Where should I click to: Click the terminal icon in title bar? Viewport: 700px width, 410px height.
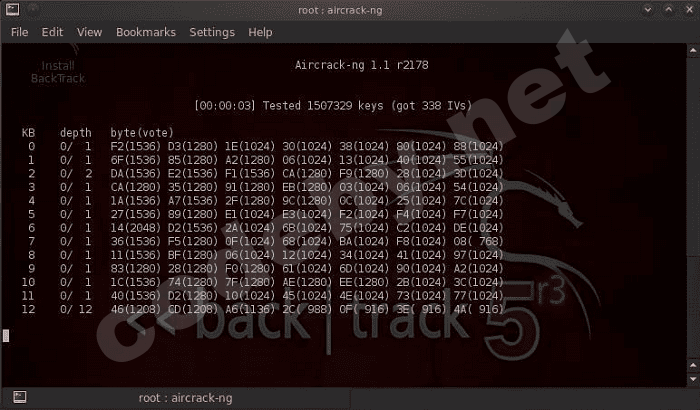(12, 9)
